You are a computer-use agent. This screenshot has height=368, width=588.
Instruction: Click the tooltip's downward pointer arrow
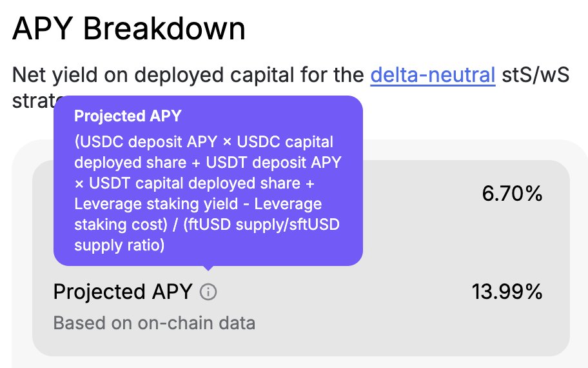pos(208,268)
